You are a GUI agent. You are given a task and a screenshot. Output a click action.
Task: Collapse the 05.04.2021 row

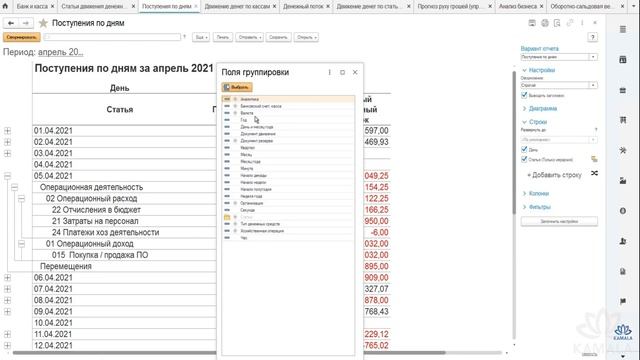click(7, 176)
